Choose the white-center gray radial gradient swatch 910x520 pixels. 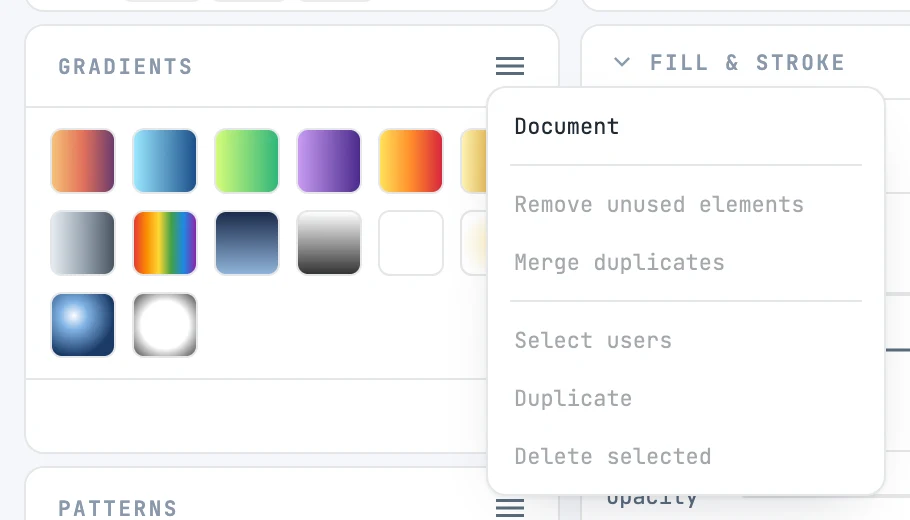tap(165, 324)
